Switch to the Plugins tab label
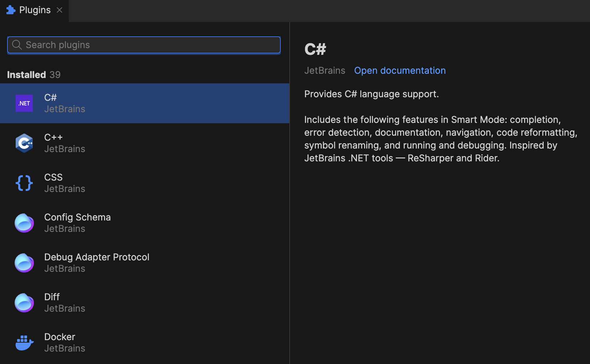The width and height of the screenshot is (590, 364). coord(35,10)
